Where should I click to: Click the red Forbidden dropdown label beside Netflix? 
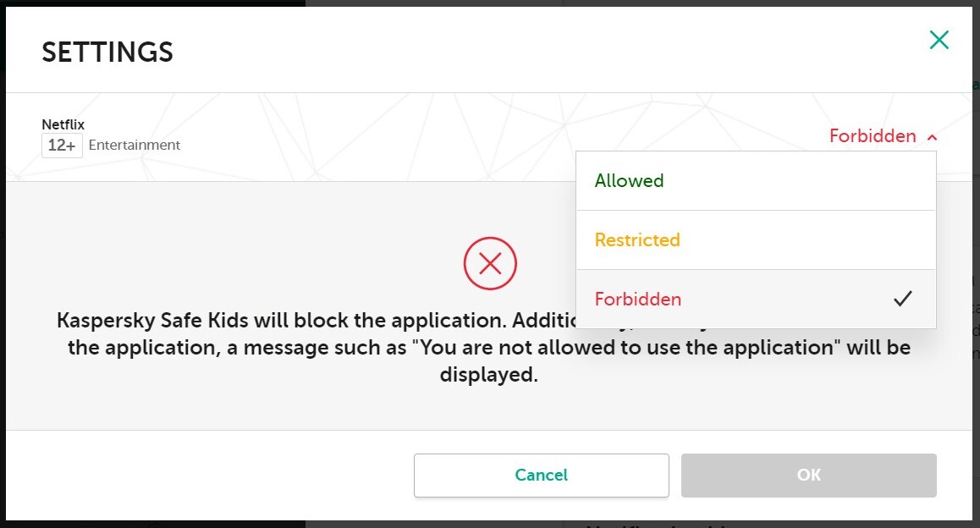(873, 136)
